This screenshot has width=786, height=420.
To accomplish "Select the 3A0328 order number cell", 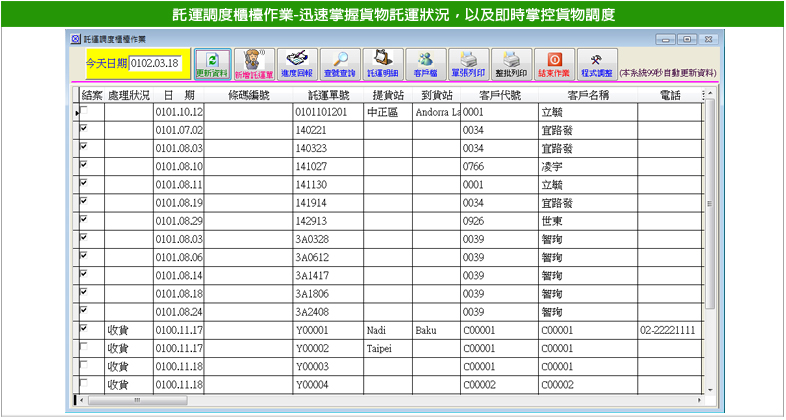I will (327, 239).
